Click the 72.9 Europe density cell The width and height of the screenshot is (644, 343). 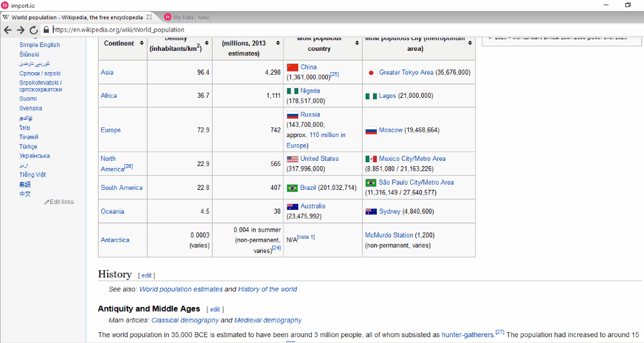180,130
